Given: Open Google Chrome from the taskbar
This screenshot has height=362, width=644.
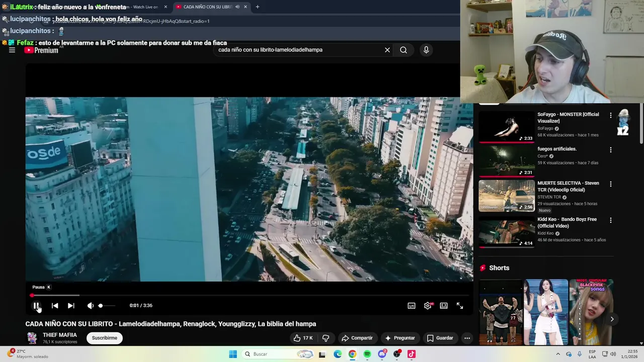Looking at the screenshot, I should point(352,354).
